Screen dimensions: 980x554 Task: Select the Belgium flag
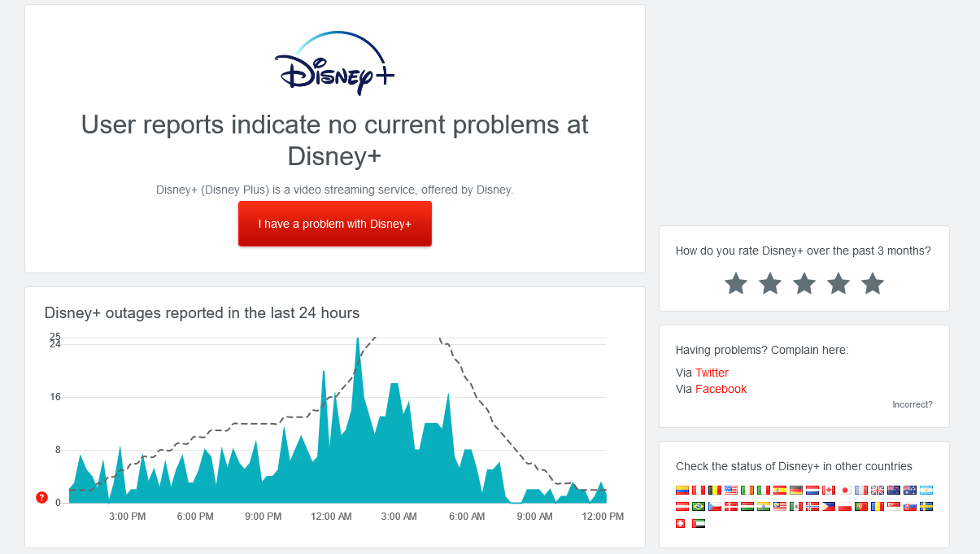tap(715, 490)
